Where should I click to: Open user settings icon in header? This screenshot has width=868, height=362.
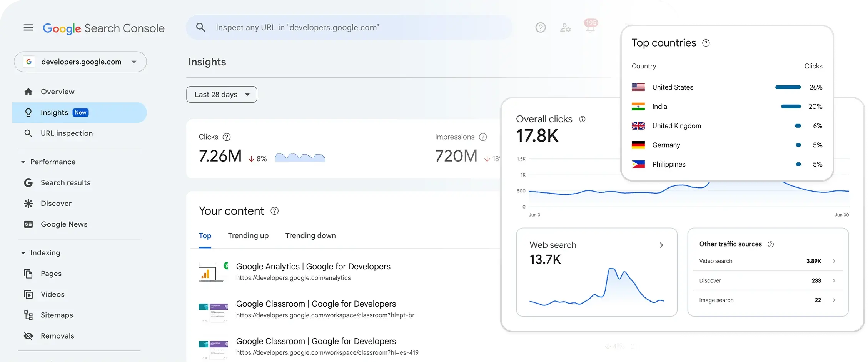(x=565, y=28)
